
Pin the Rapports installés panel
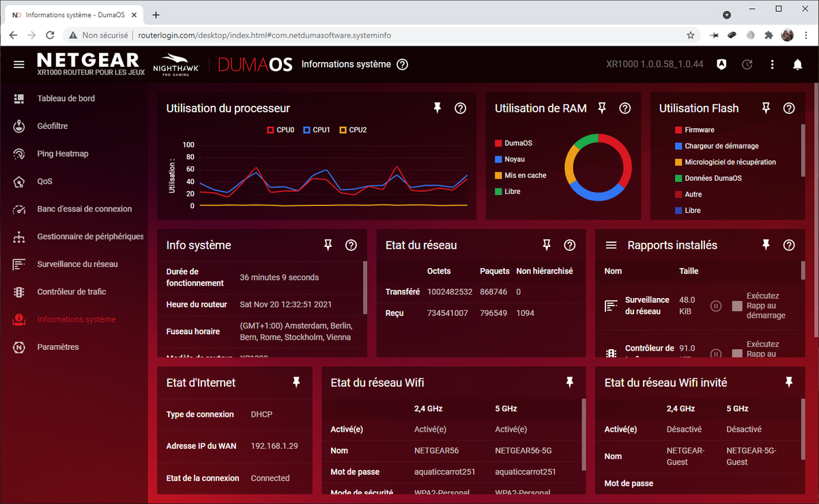pyautogui.click(x=766, y=245)
